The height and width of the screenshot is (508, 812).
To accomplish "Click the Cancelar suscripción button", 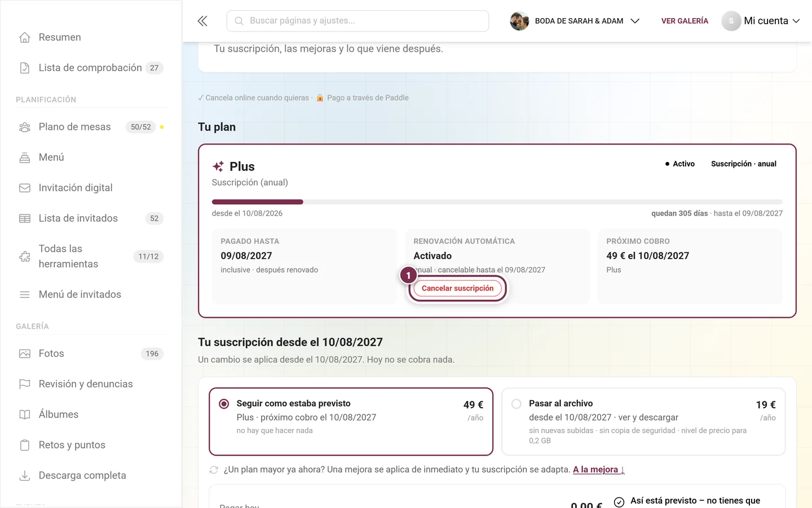I will pos(458,288).
